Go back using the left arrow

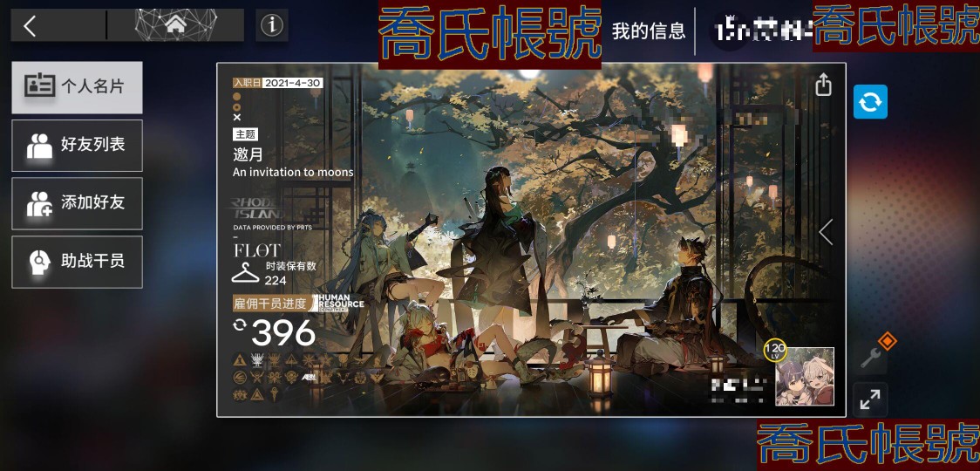coord(30,26)
